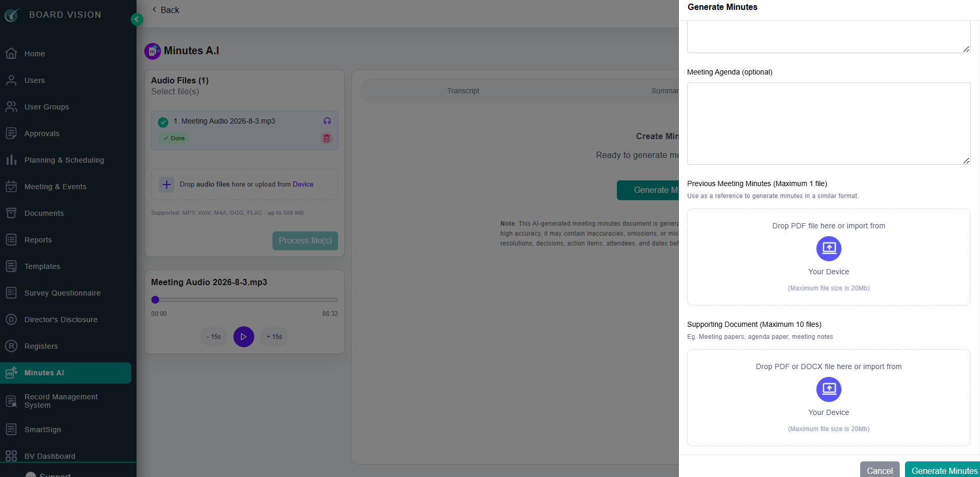The height and width of the screenshot is (477, 980).
Task: Click Previous Meeting Minutes drop zone
Action: point(828,257)
